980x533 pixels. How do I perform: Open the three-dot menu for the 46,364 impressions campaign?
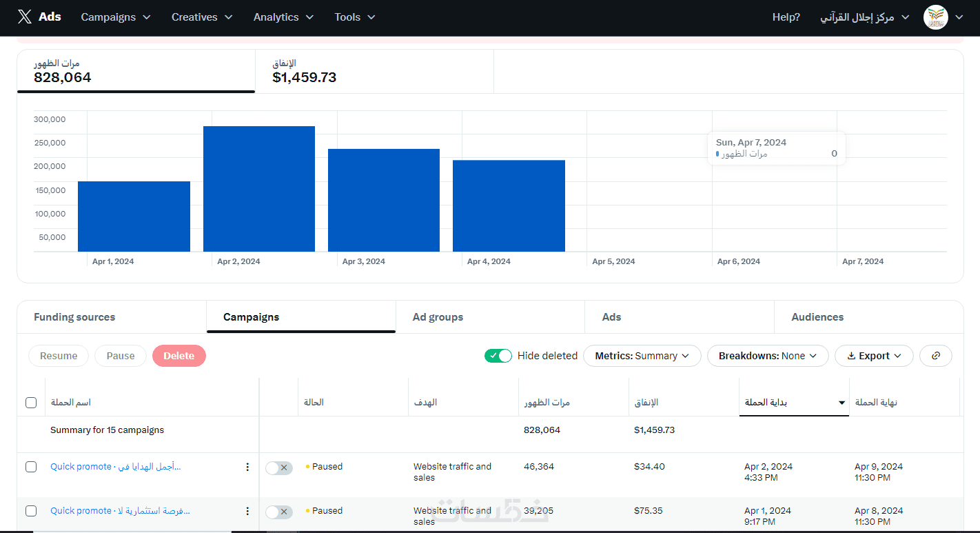pyautogui.click(x=247, y=467)
